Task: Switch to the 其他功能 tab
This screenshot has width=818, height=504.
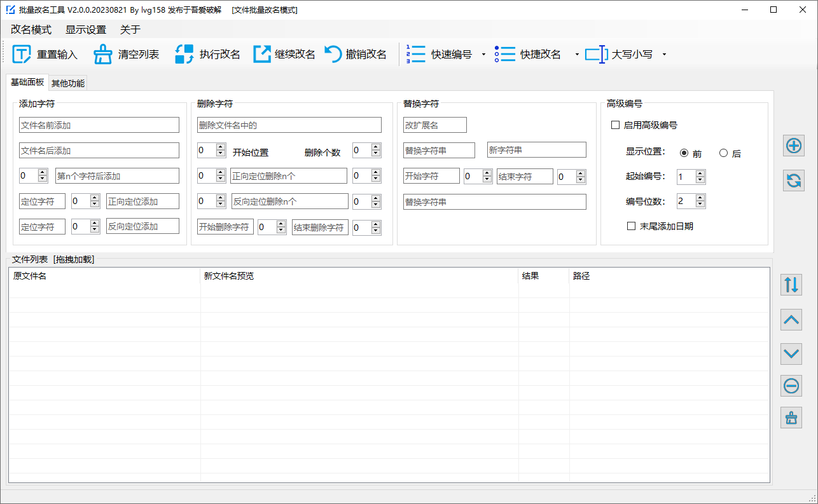Action: pos(68,83)
